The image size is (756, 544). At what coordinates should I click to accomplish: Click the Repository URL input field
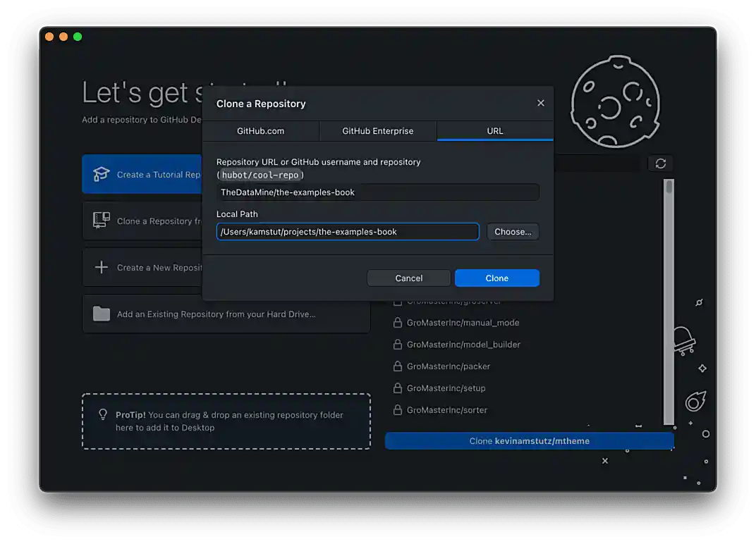[377, 192]
